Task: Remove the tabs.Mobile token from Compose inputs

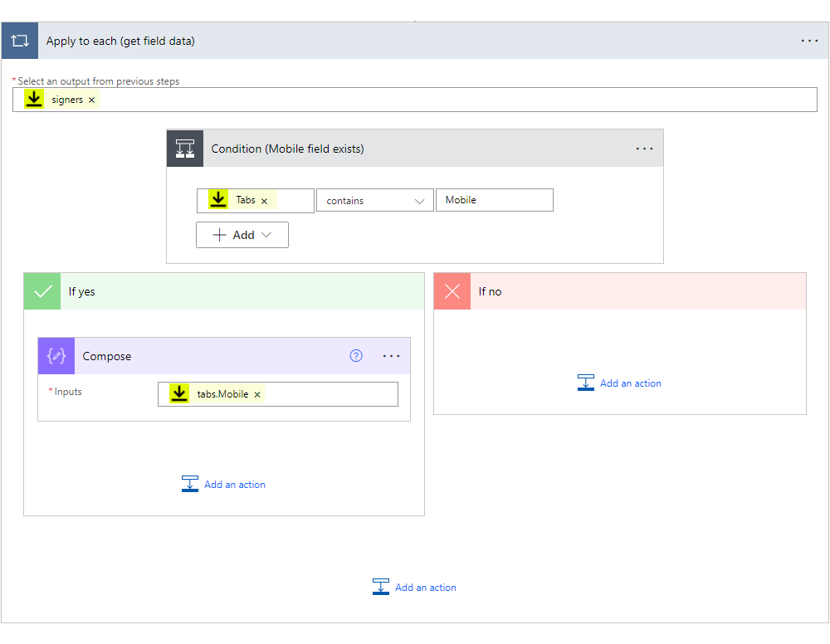Action: 255,393
